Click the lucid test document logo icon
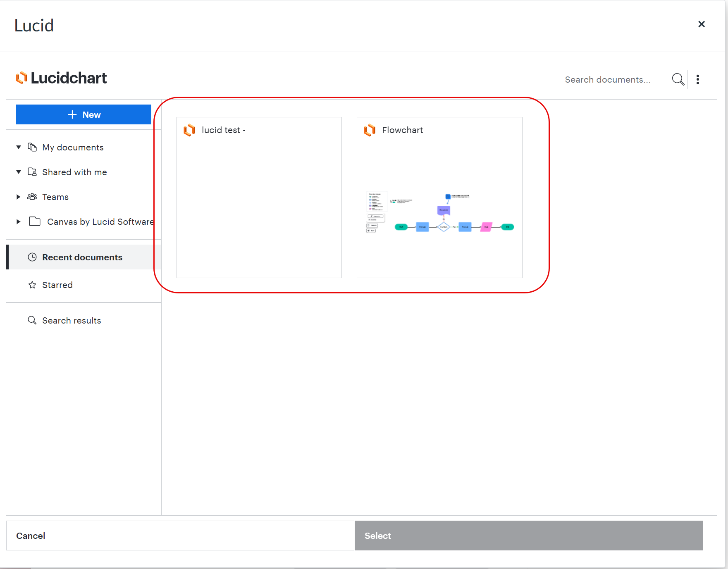 tap(189, 130)
